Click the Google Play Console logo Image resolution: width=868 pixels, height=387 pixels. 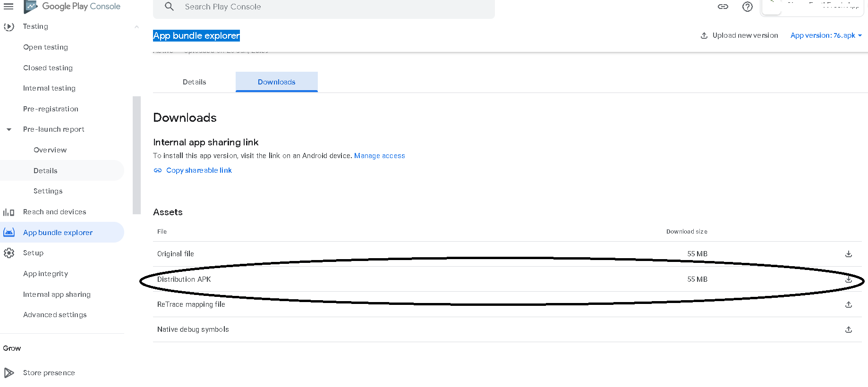(x=72, y=7)
